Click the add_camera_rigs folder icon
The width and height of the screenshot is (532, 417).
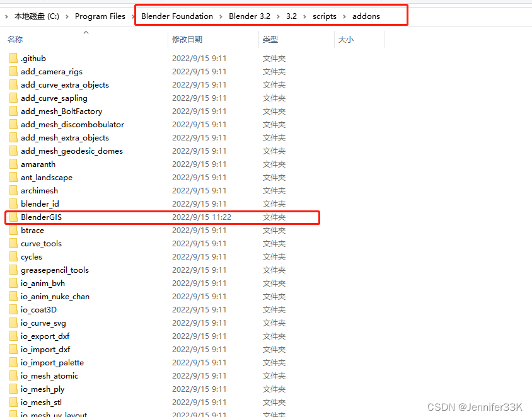(x=13, y=72)
